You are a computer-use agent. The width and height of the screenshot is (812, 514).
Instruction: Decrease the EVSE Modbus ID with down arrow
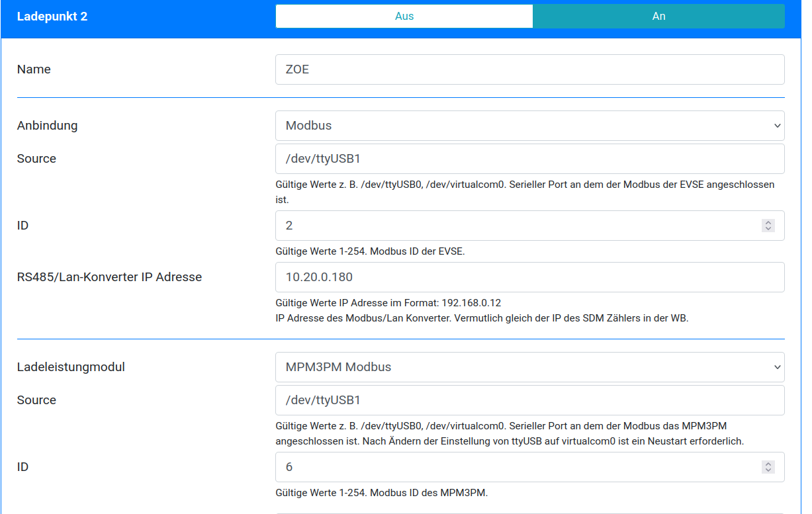[768, 229]
